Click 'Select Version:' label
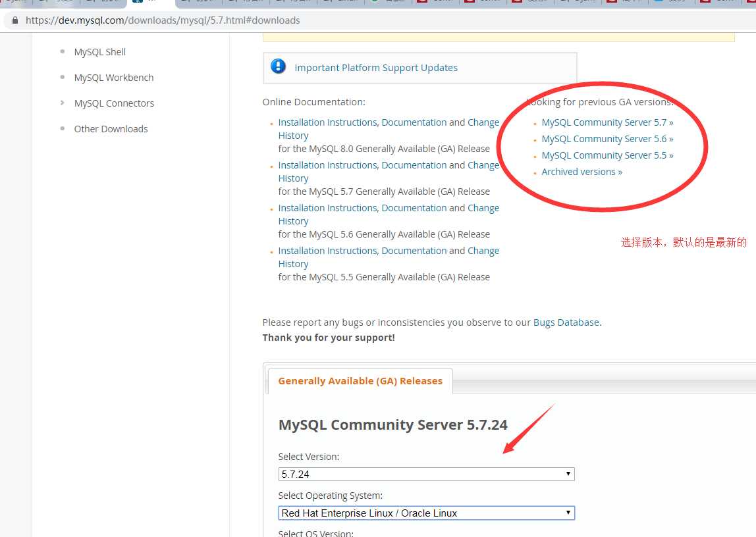 coord(309,457)
